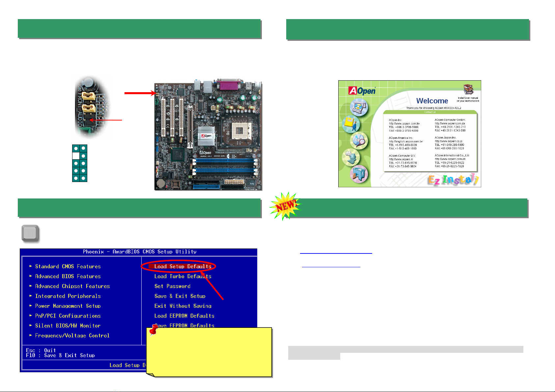
Task: Click the gray Del key button icon
Action: (30, 234)
